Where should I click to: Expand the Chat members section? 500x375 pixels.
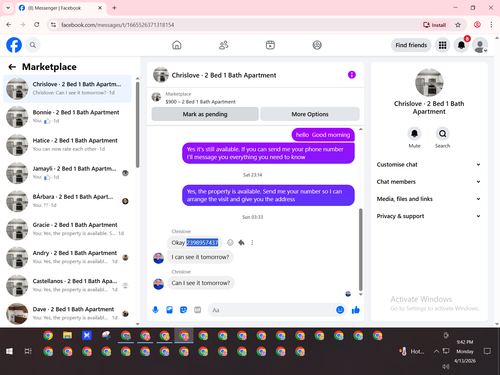[429, 182]
